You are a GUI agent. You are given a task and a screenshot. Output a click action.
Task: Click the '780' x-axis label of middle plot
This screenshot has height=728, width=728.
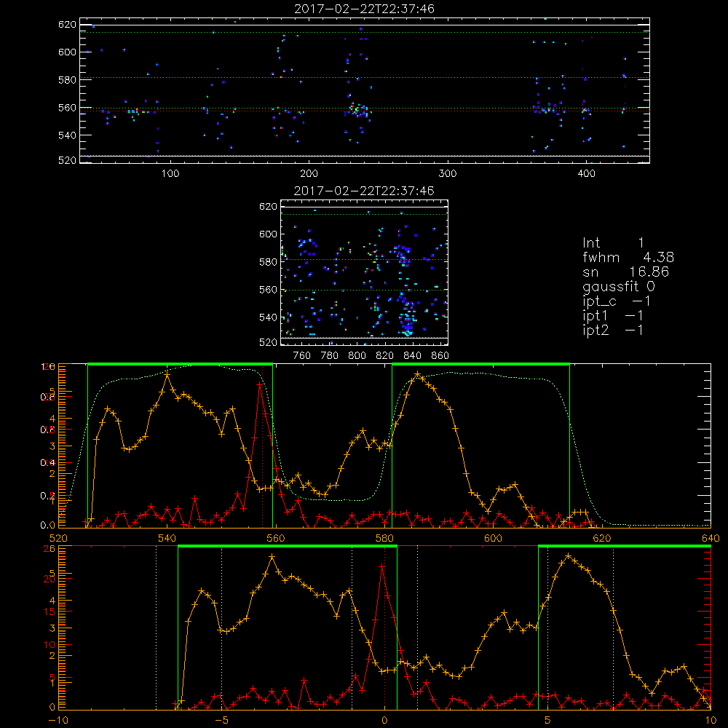tap(330, 356)
